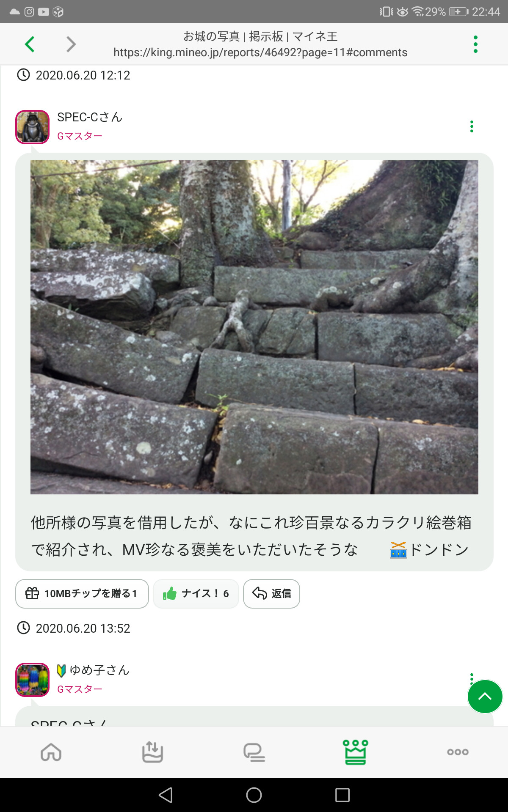Screen dimensions: 508x812
Task: Toggle the ナイス! like on SPEC-C's comment
Action: tap(196, 594)
